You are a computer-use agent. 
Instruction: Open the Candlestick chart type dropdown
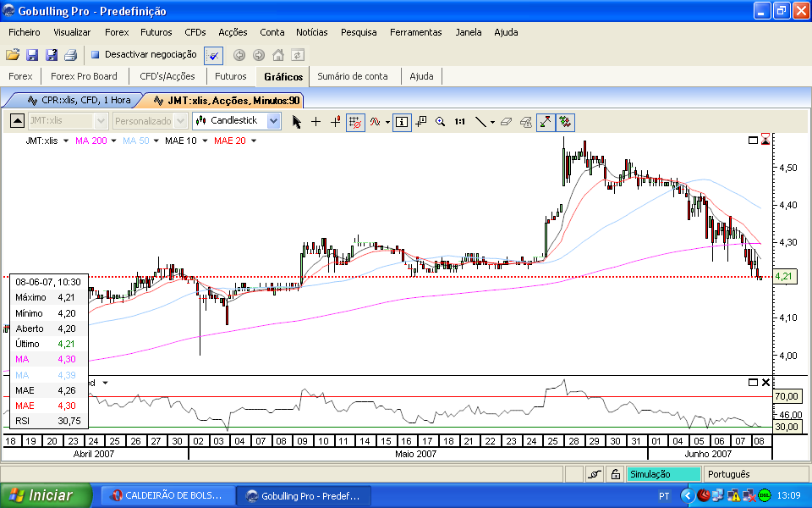click(x=273, y=121)
